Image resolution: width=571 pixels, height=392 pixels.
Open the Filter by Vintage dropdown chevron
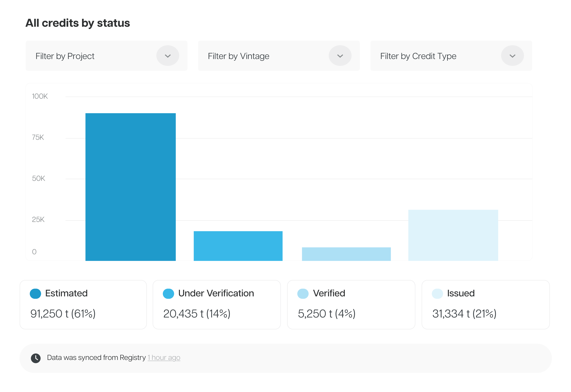click(x=340, y=56)
